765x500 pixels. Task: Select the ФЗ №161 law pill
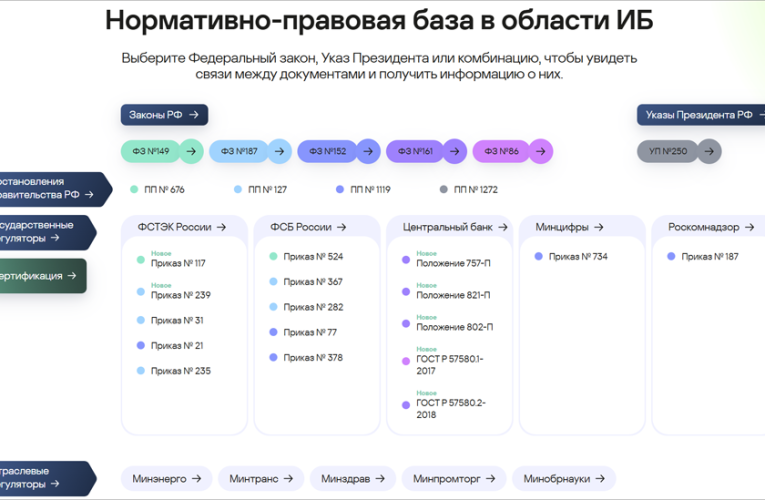click(415, 151)
